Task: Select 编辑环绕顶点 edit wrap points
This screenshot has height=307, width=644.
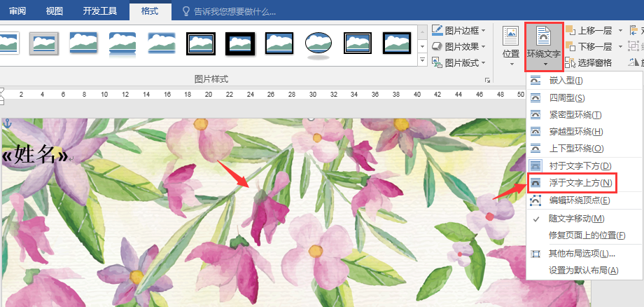Action: [584, 200]
